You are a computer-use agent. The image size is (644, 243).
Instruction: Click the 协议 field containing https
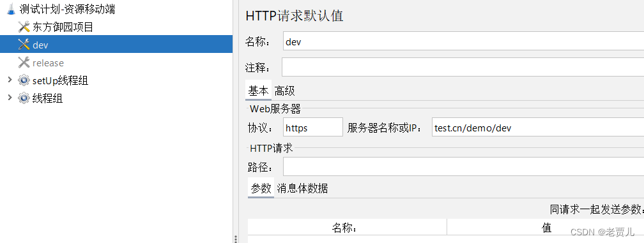tap(313, 128)
